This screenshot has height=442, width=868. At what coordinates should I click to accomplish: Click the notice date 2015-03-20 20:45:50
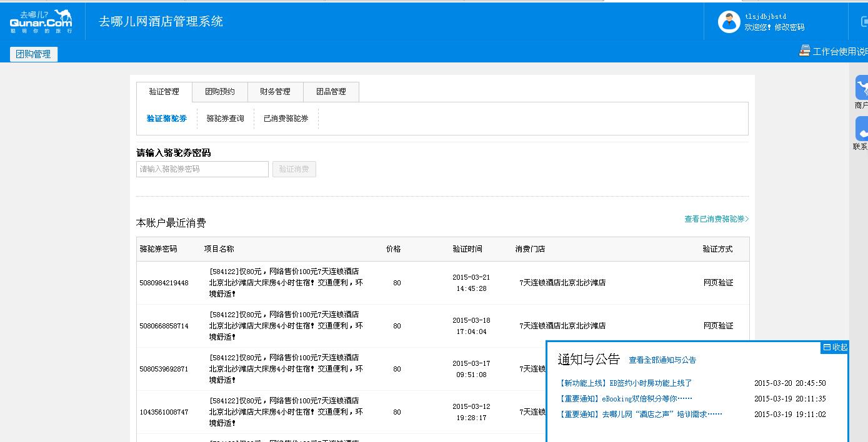point(790,383)
